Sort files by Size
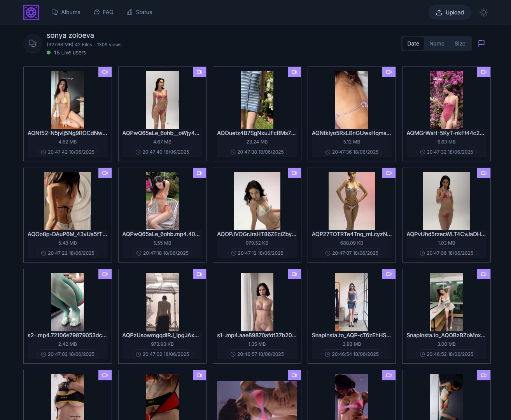 460,44
